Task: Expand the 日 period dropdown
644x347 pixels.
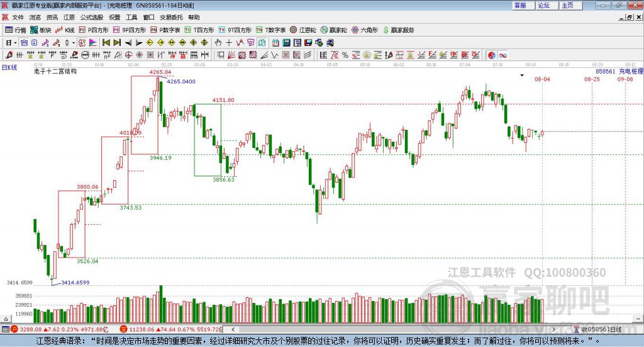Action: (15, 43)
